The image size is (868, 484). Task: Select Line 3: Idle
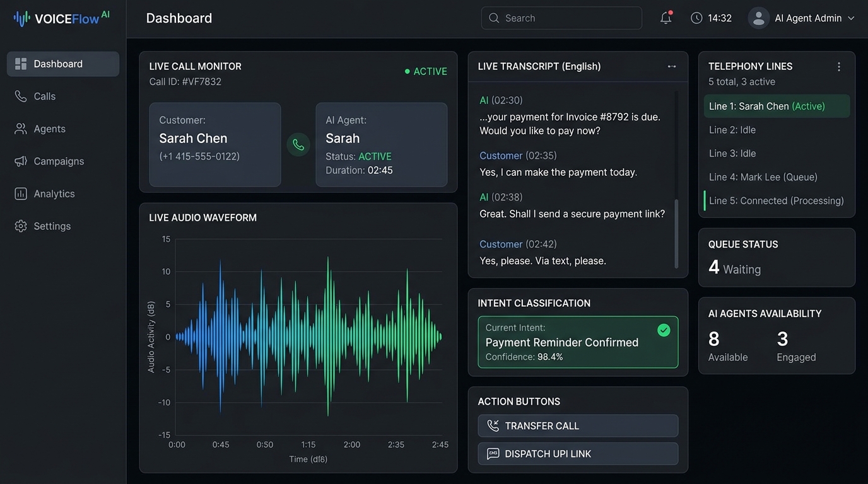click(777, 153)
